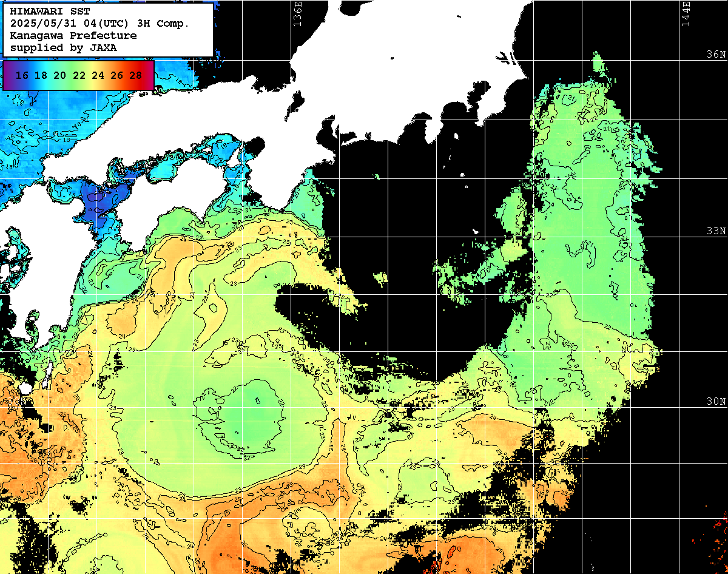Pick the 28 value on the color scale legend

click(x=136, y=75)
